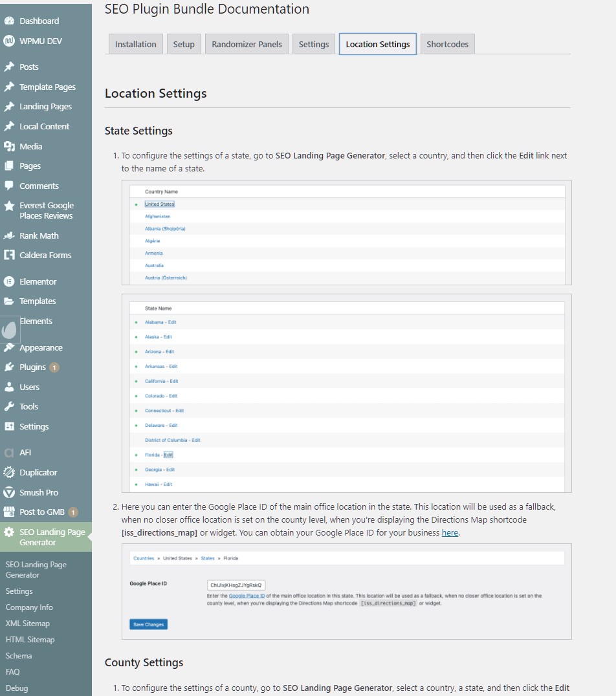Click the Local Content pin icon

tap(9, 127)
